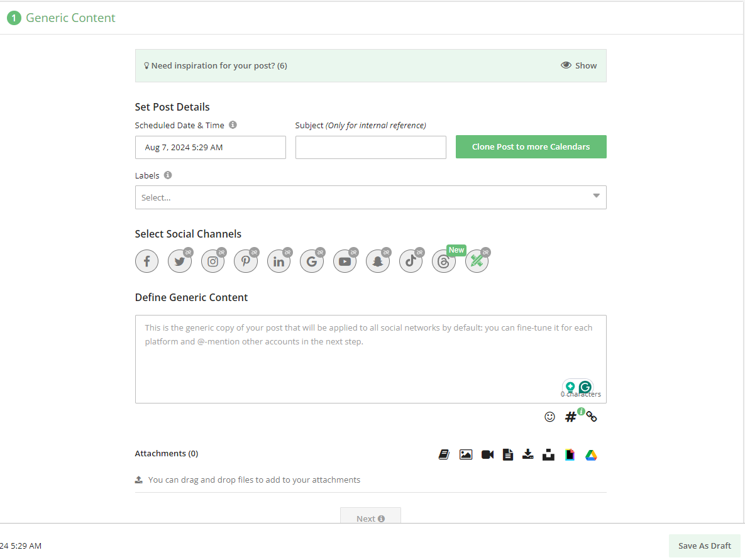Toggle the Facebook channel selection

146,261
